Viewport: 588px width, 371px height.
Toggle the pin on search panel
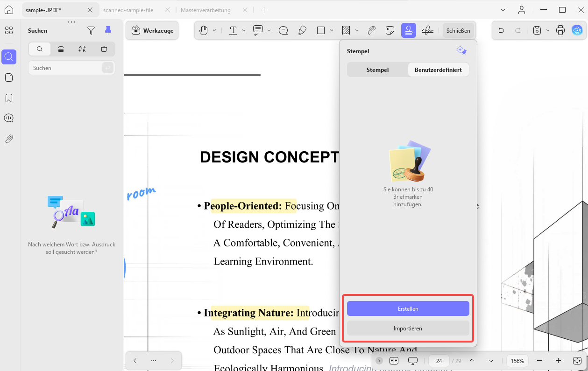(x=108, y=30)
